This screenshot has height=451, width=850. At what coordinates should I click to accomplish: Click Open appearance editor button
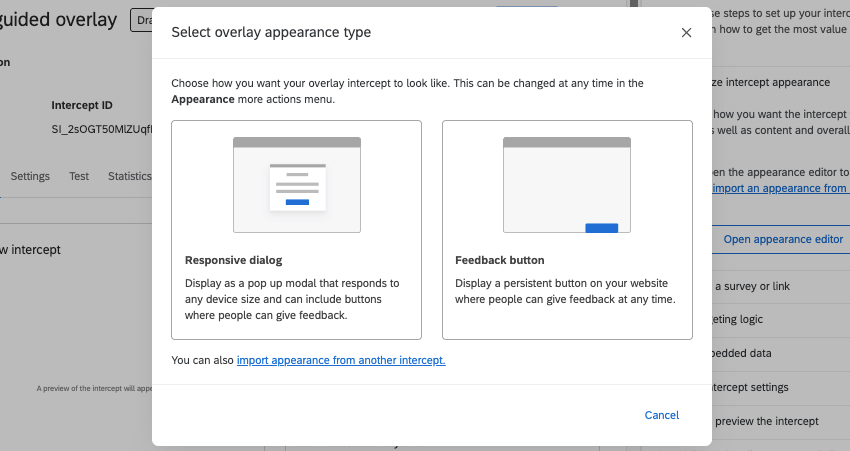783,239
